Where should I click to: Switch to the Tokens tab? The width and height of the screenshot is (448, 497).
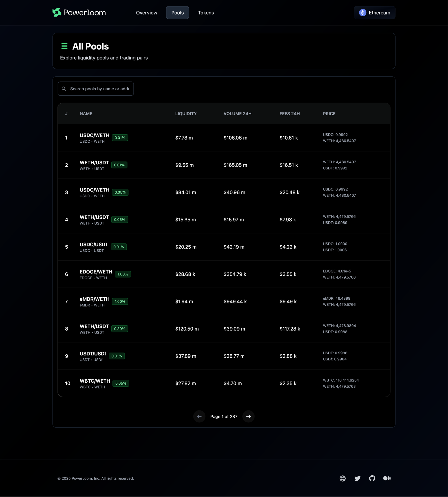[206, 13]
